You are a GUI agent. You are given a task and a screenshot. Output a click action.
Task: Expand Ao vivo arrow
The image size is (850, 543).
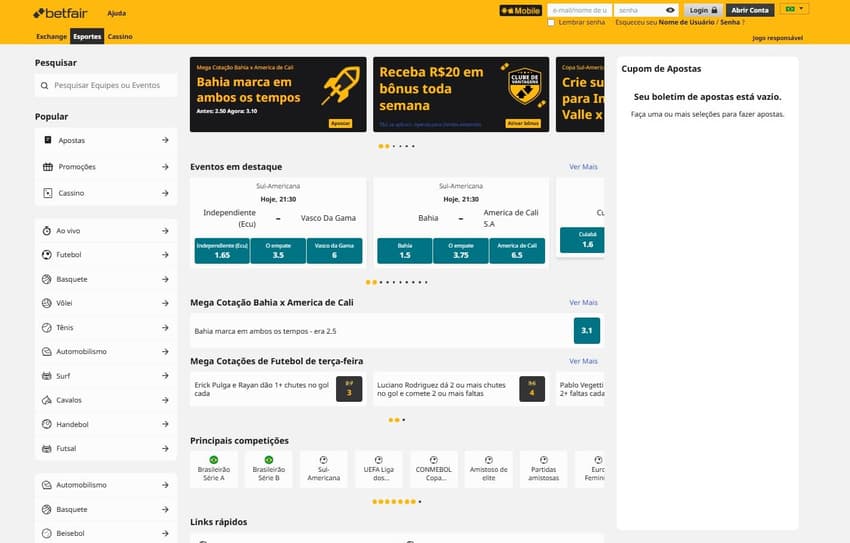(165, 231)
